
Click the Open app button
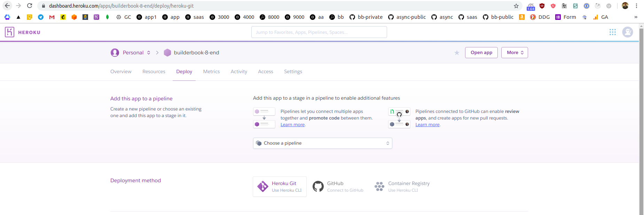(481, 53)
